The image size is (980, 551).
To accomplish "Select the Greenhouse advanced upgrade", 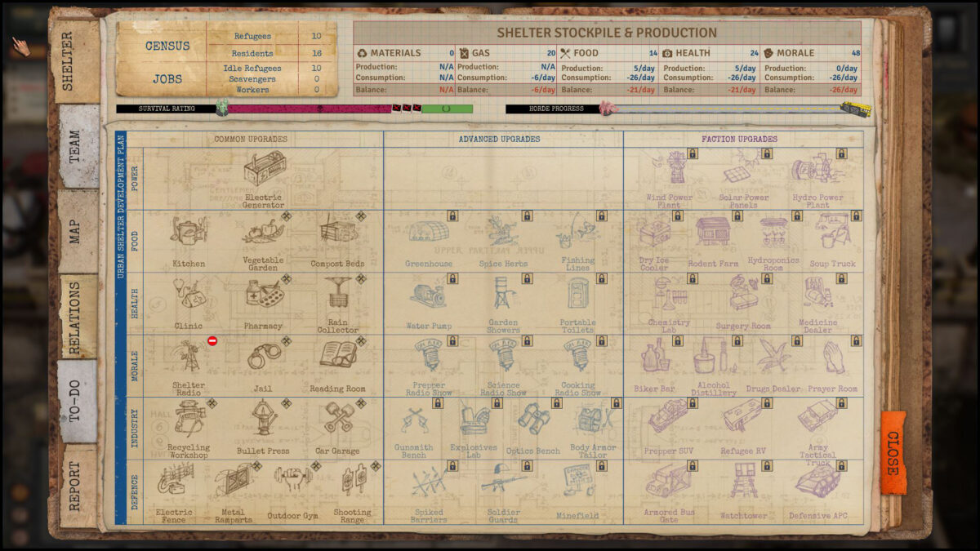I will coord(429,233).
